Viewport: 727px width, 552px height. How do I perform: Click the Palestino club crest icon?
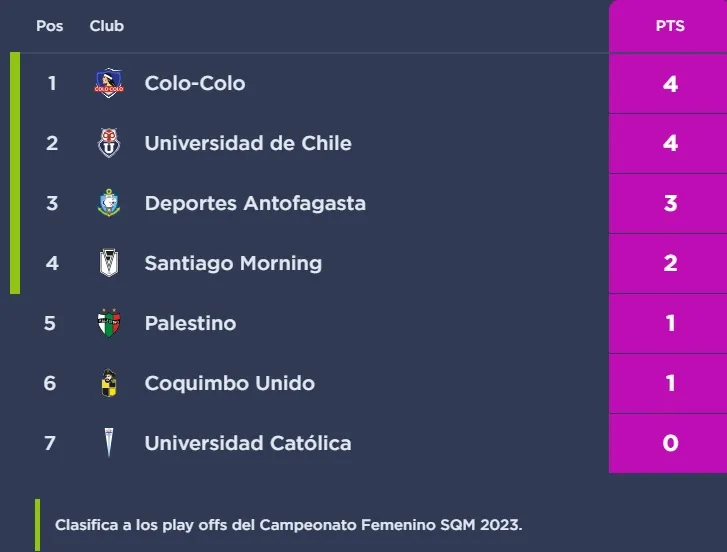click(108, 323)
